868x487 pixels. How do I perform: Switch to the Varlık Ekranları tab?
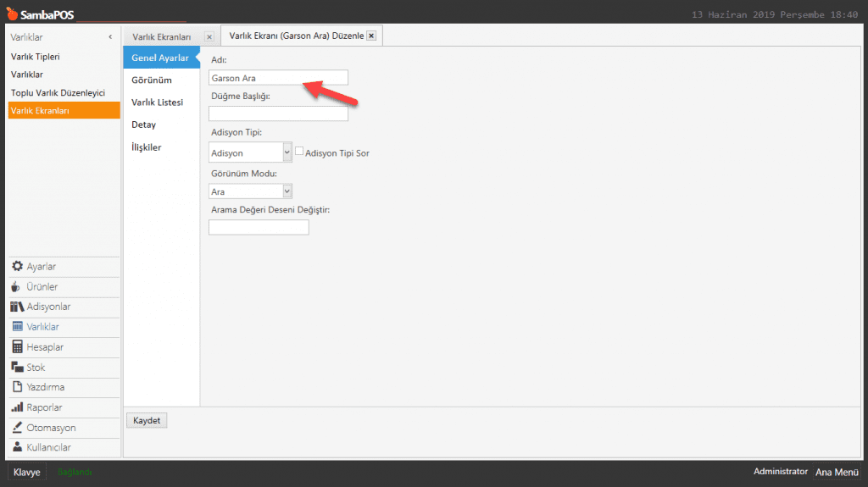tap(162, 37)
